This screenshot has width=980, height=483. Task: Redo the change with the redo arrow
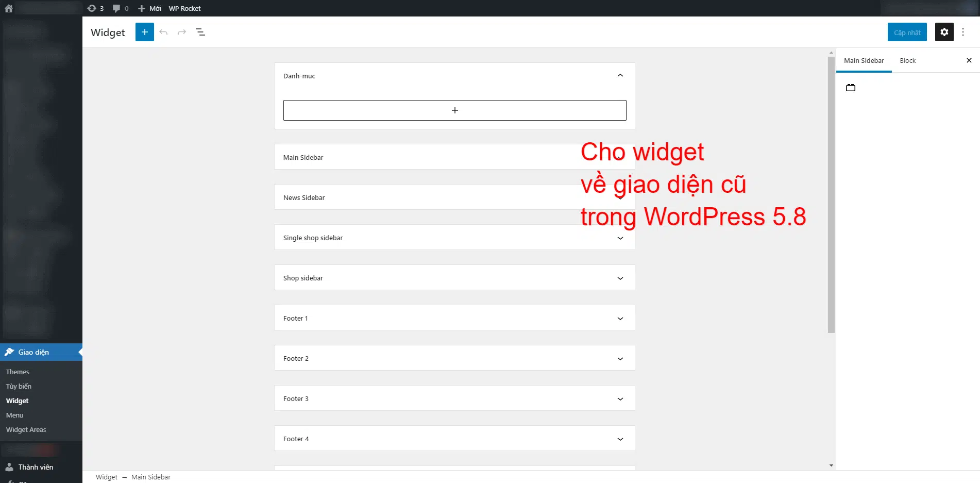182,32
